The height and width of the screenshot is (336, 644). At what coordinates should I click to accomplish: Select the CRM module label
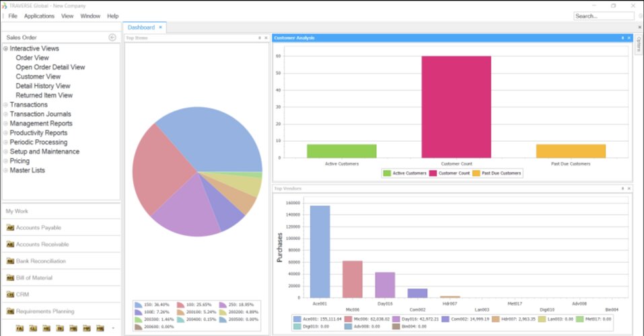point(22,294)
